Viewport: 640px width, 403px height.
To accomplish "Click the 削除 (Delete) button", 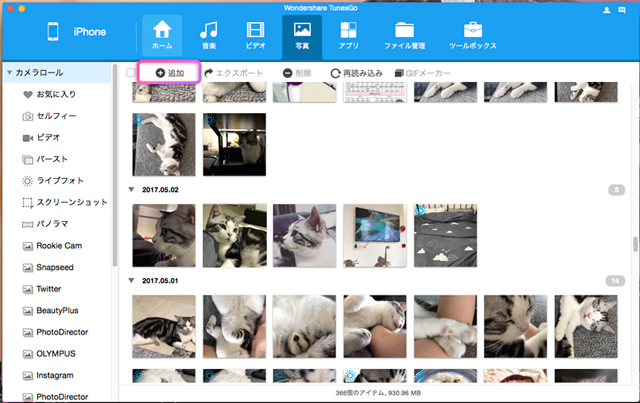I will [297, 73].
